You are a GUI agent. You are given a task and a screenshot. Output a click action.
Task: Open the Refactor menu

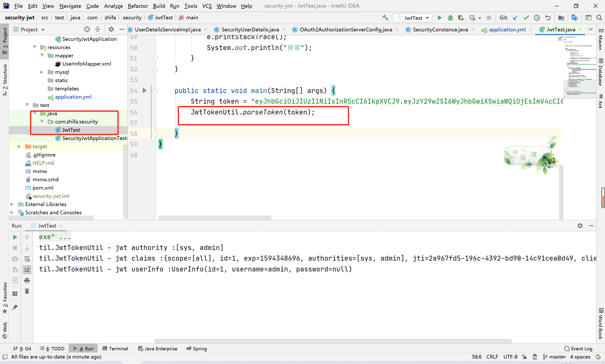[x=138, y=6]
